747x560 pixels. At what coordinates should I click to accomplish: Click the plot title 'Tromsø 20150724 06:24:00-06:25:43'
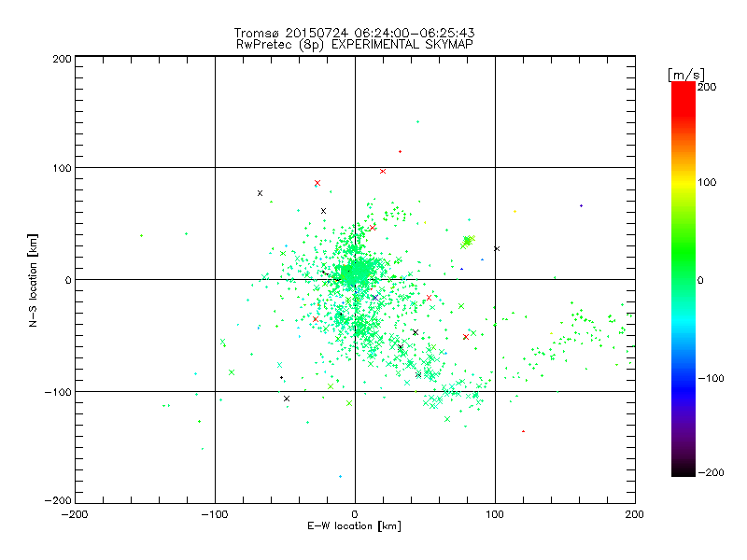(354, 33)
